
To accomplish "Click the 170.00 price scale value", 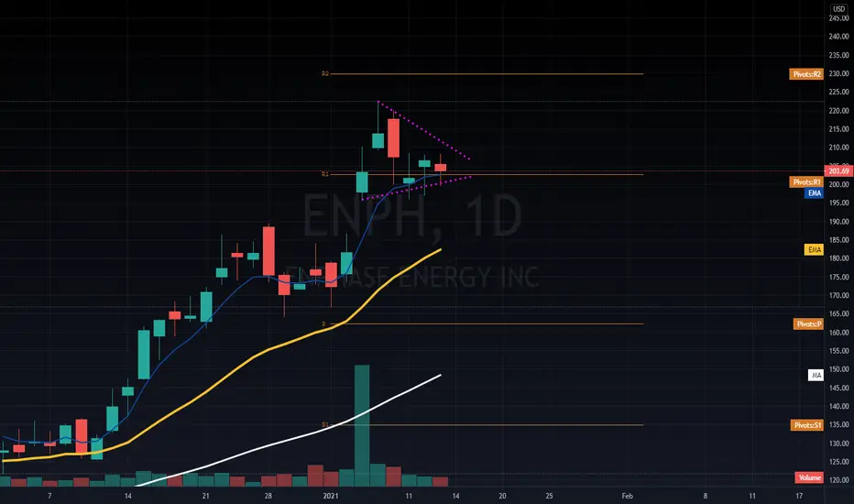I will click(838, 295).
